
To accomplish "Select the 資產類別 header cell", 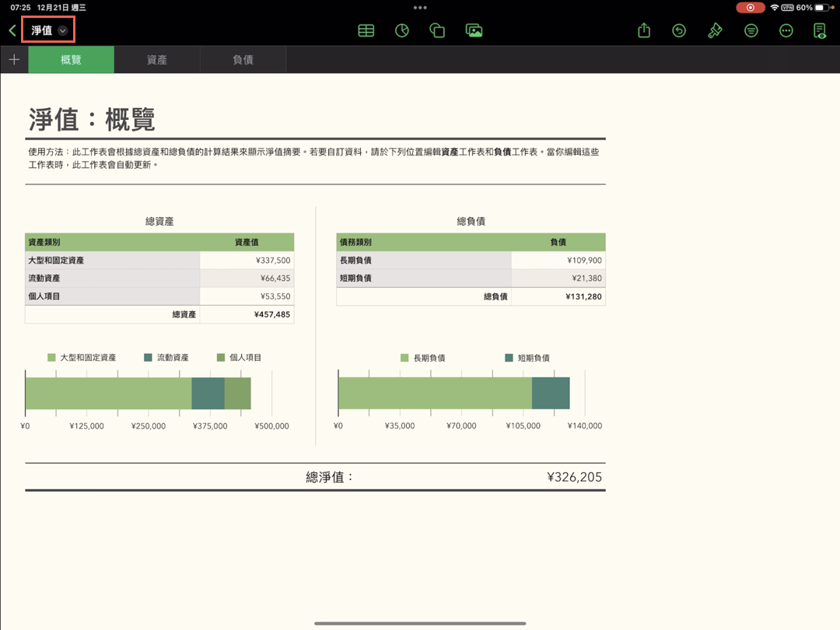I will tap(113, 242).
